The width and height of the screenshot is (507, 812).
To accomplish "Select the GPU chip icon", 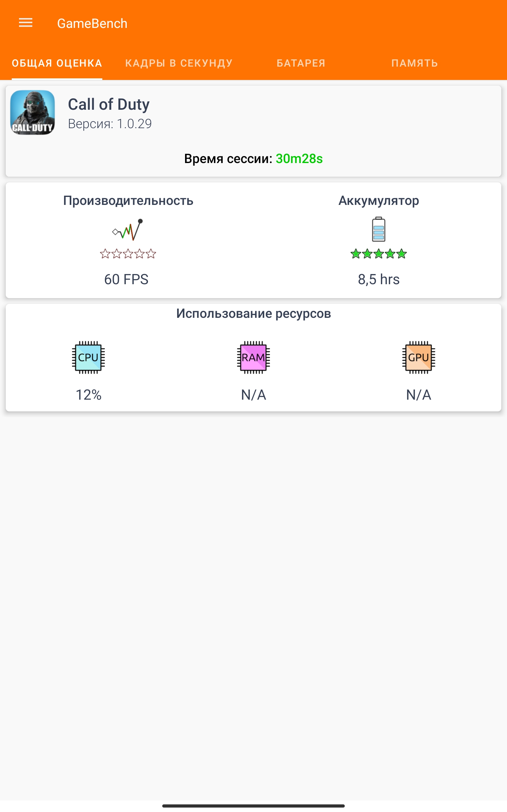I will point(419,357).
